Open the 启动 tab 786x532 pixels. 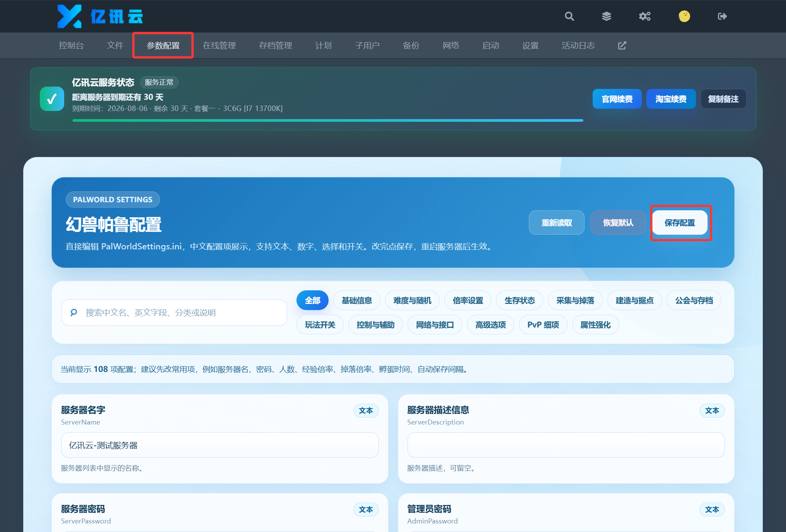pyautogui.click(x=491, y=46)
